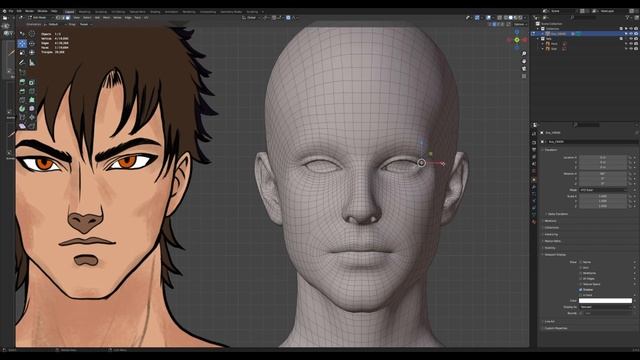This screenshot has height=360, width=640.
Task: Toggle proportional editing in header
Action: [x=288, y=18]
